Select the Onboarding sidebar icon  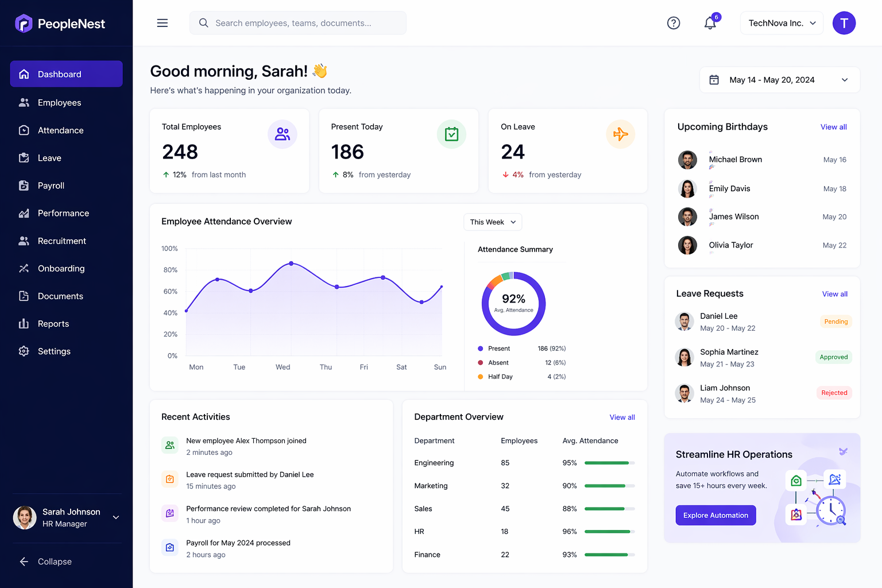[x=24, y=268]
